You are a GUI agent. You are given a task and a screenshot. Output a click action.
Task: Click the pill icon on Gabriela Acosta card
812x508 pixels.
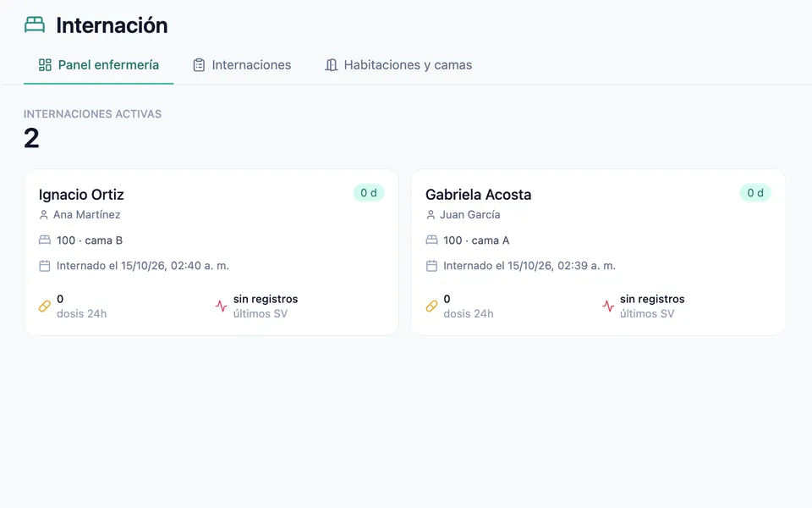coord(431,306)
